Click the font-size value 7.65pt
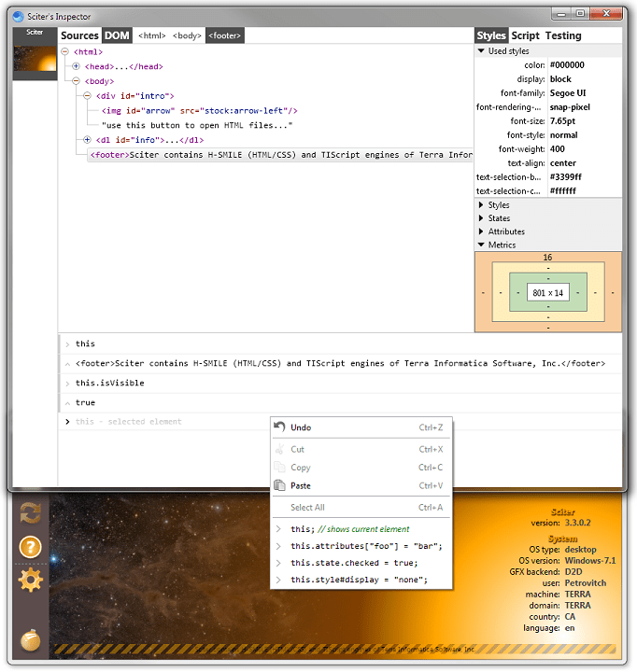Viewport: 637px width, 672px height. pos(563,121)
